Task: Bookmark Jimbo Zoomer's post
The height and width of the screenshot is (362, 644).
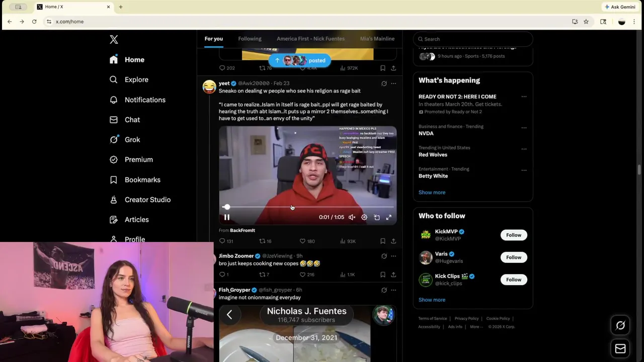Action: tap(383, 275)
